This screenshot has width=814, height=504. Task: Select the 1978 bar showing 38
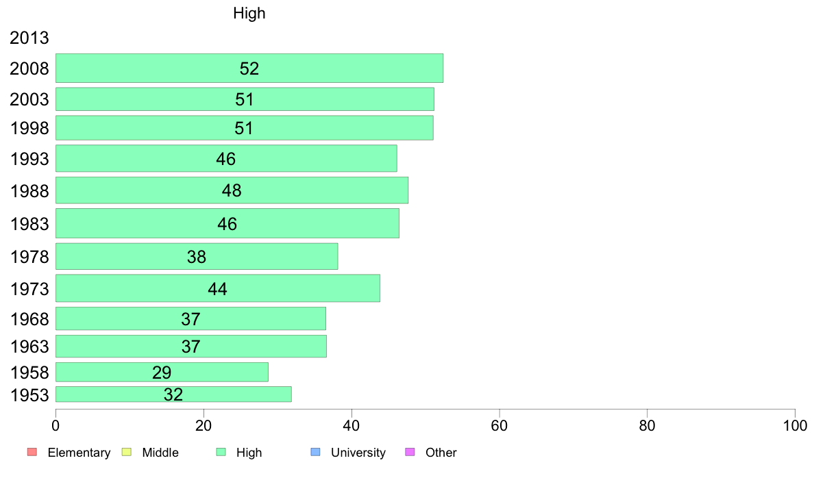tap(197, 256)
